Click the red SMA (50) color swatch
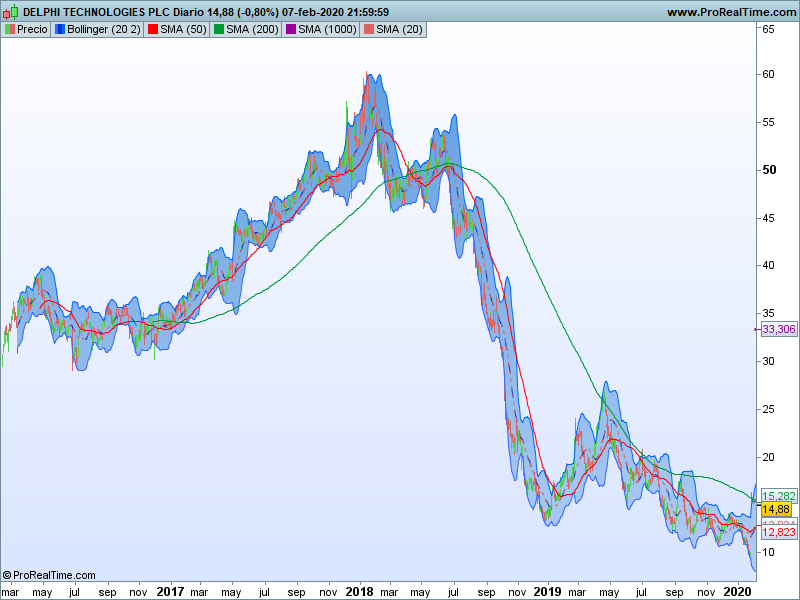800x600 pixels. coord(153,30)
